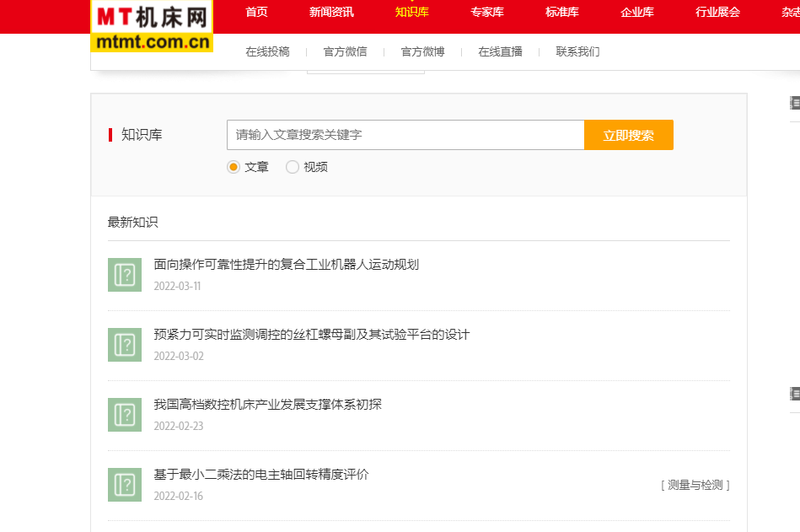
Task: Open the 官方微信 link
Action: click(x=345, y=52)
